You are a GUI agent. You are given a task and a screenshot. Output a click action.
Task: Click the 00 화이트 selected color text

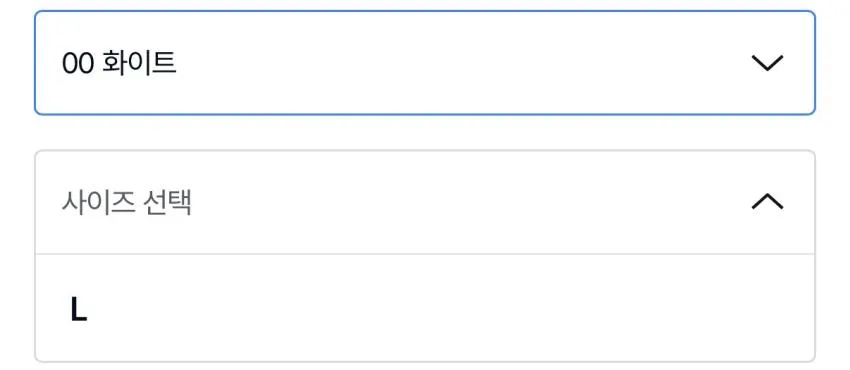tap(119, 63)
